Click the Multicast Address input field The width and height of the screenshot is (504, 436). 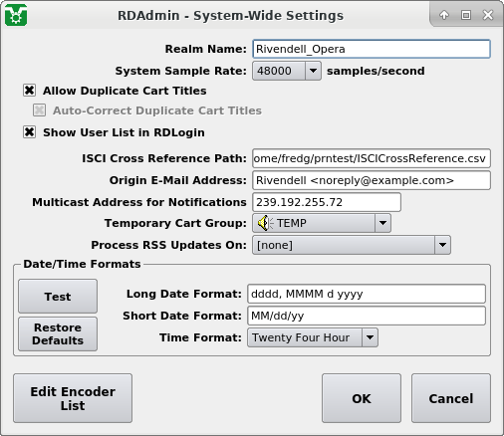[327, 202]
